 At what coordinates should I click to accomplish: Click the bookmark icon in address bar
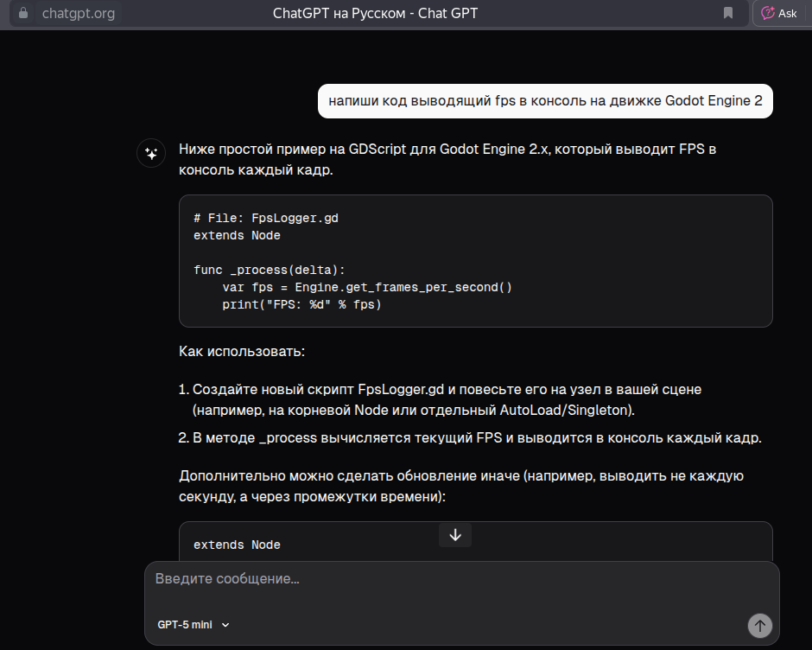(728, 13)
